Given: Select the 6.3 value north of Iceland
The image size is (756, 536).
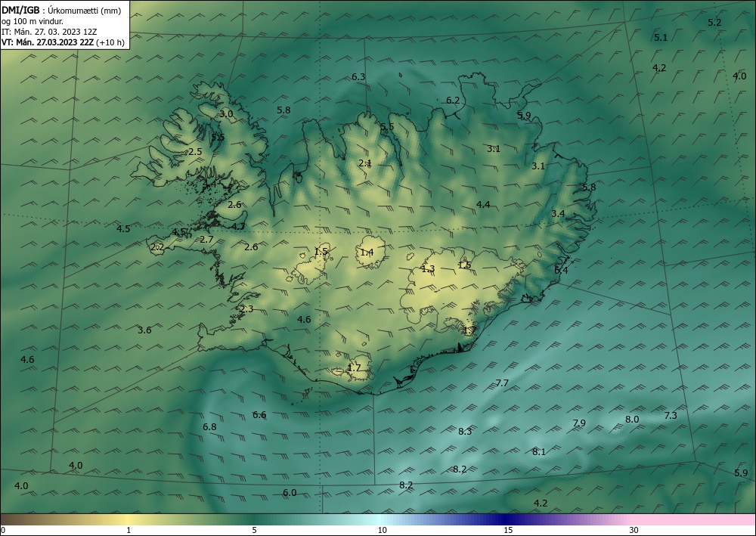Looking at the screenshot, I should click(x=358, y=76).
